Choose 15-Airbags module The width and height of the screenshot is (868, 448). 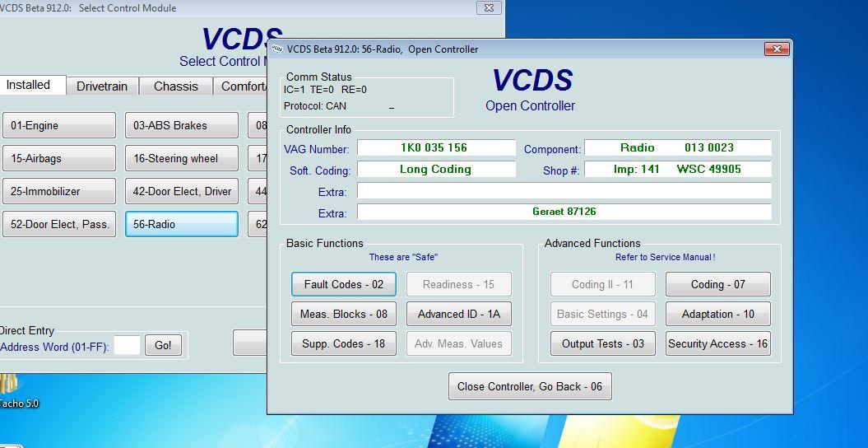[x=58, y=158]
